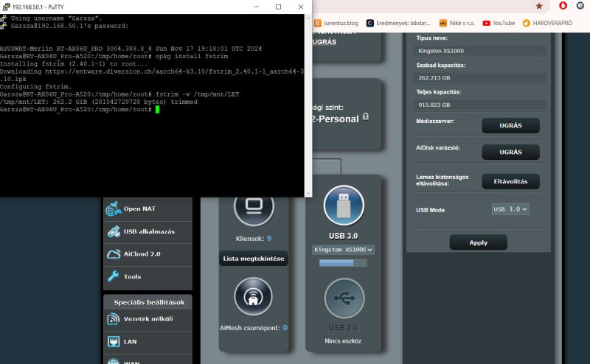The height and width of the screenshot is (364, 590).
Task: Click the red Opera extension icon
Action: 563,6
